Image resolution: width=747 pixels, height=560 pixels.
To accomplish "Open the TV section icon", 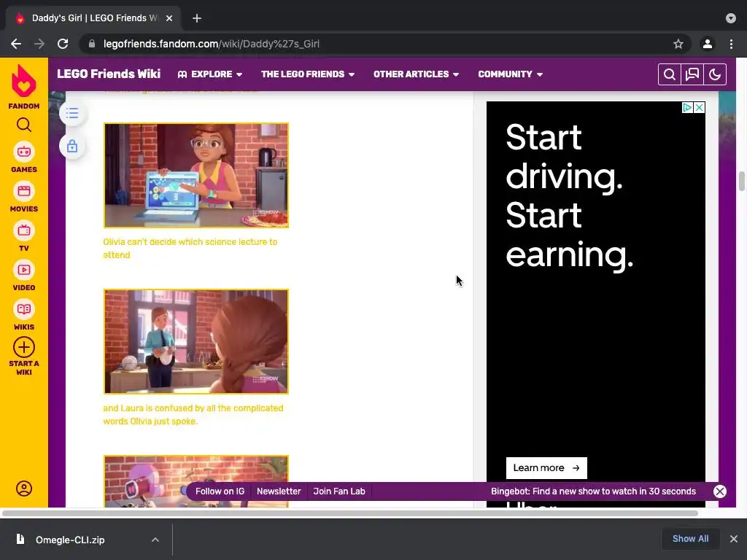I will click(x=24, y=231).
